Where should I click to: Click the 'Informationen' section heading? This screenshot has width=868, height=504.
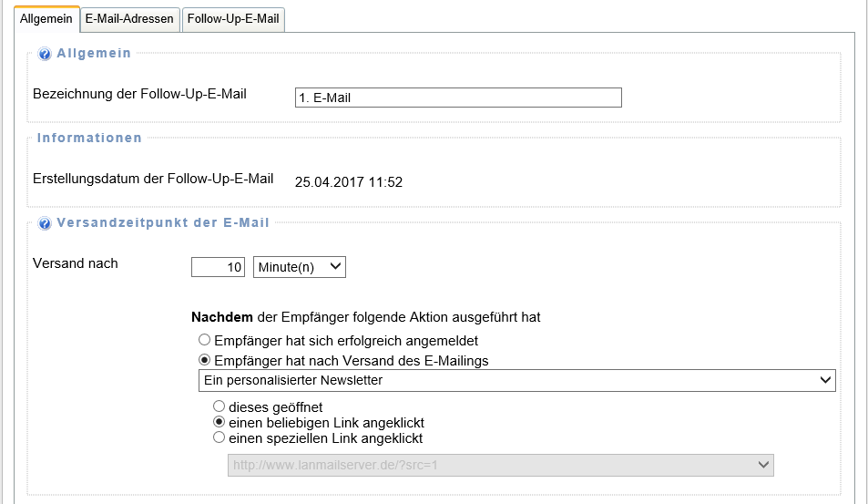89,138
